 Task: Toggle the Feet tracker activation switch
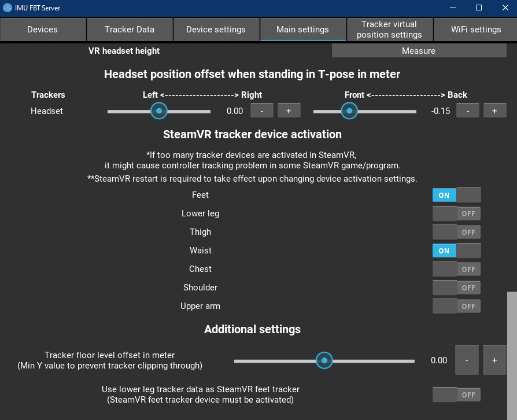point(457,195)
